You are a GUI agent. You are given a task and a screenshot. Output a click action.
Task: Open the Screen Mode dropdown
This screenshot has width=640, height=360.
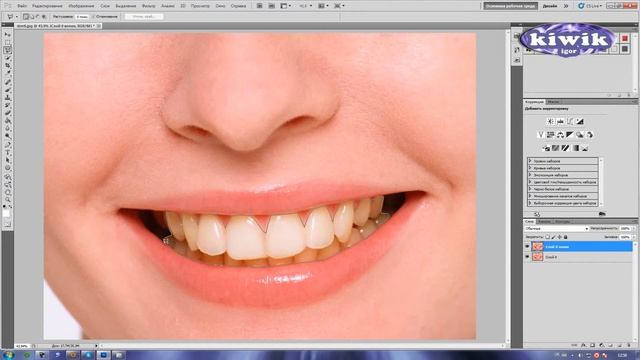click(x=339, y=6)
